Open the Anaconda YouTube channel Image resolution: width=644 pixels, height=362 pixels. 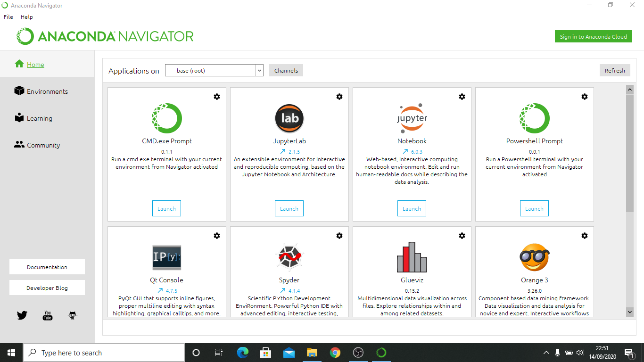(48, 315)
